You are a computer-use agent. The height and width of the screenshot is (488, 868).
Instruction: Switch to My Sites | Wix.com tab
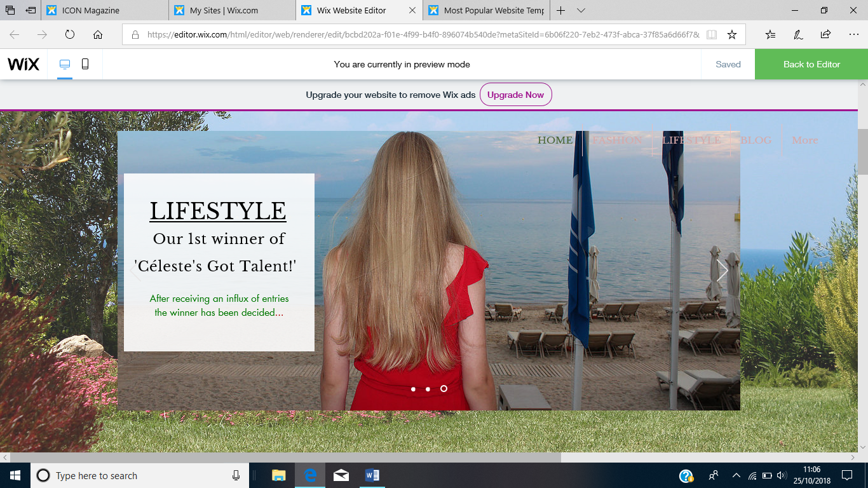(x=233, y=10)
